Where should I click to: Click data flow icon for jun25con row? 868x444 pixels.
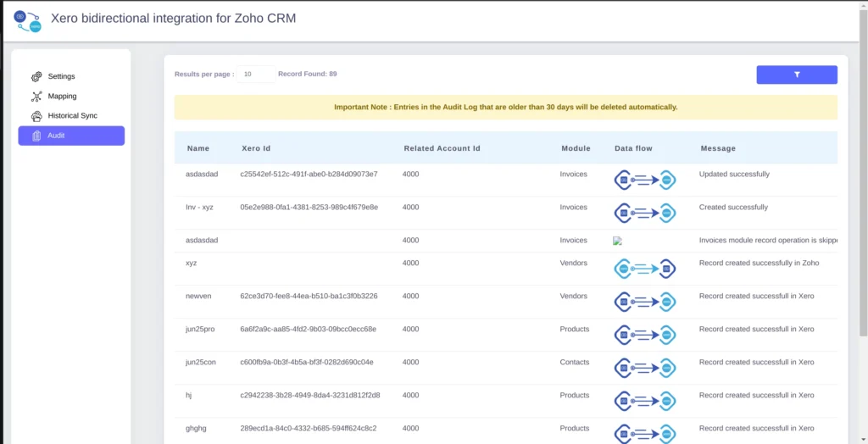click(645, 368)
